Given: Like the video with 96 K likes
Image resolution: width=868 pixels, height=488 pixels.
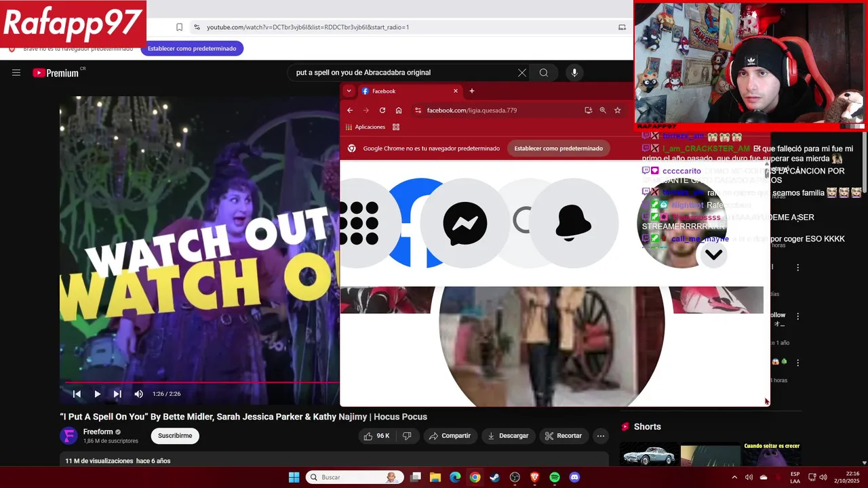Looking at the screenshot, I should pyautogui.click(x=377, y=436).
